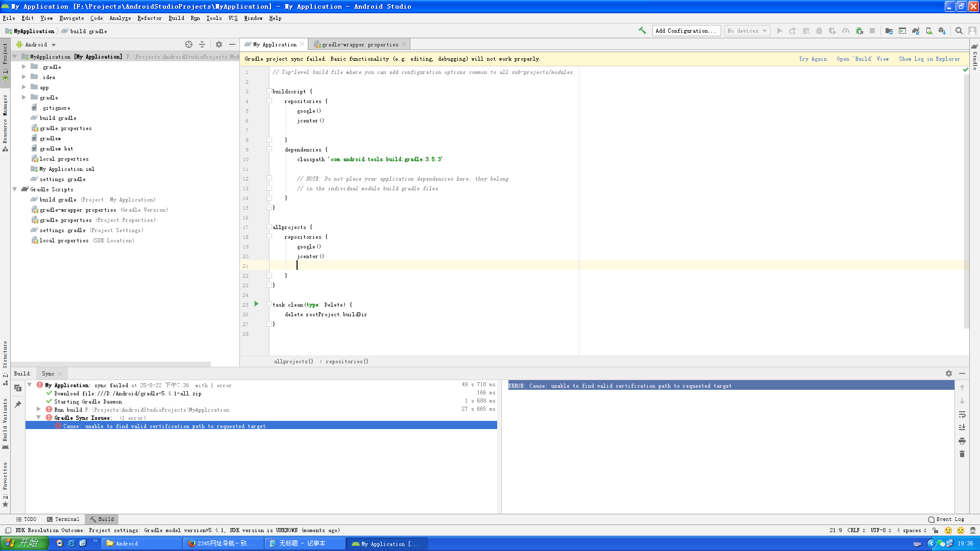Toggle the Structure side tab

click(5, 362)
